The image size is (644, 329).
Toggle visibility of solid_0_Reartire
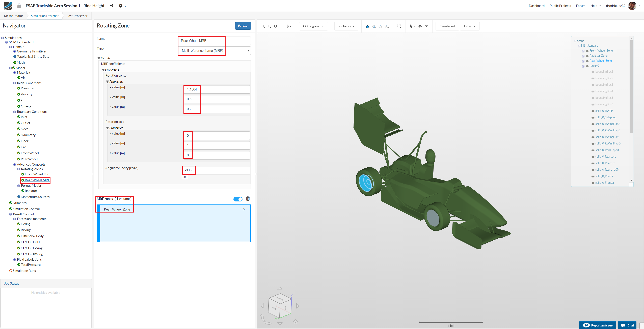[593, 163]
